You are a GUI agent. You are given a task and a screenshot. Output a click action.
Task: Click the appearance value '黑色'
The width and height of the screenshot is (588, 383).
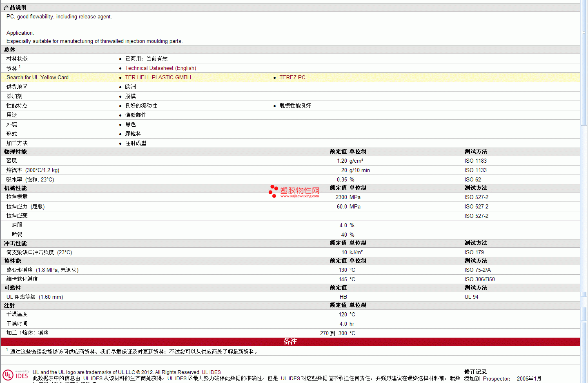pyautogui.click(x=131, y=125)
